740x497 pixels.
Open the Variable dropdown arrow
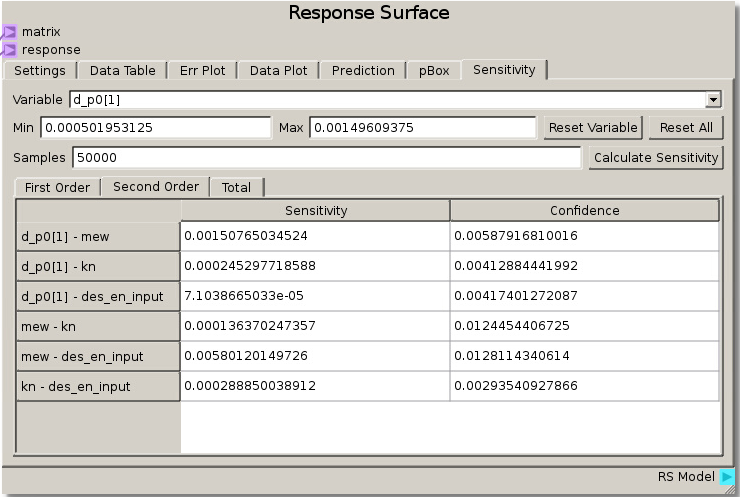(x=713, y=100)
